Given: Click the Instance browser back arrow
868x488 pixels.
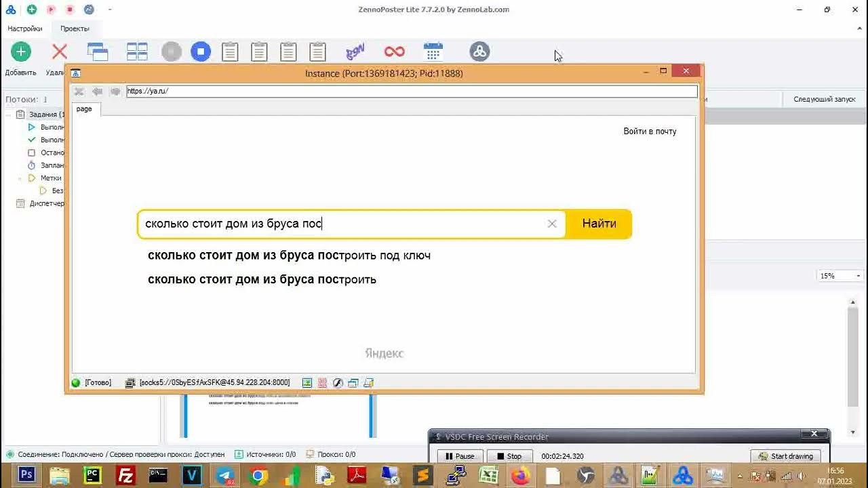Looking at the screenshot, I should 97,91.
